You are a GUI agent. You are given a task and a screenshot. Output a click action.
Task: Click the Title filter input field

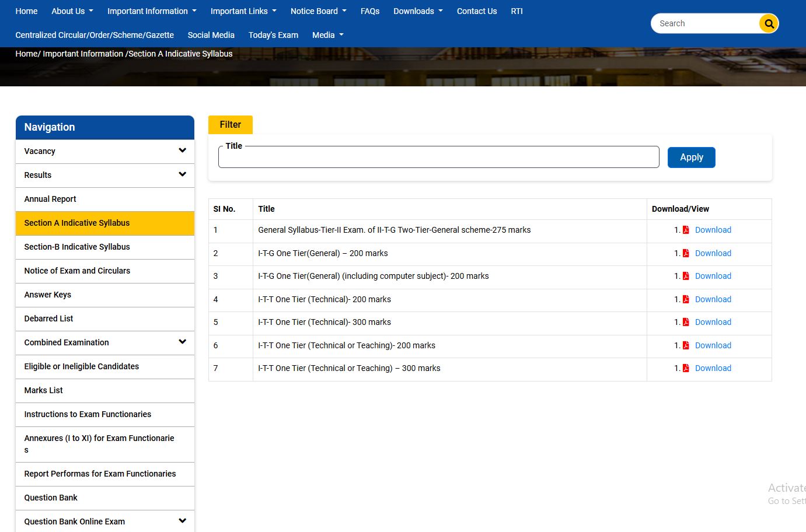pyautogui.click(x=438, y=157)
